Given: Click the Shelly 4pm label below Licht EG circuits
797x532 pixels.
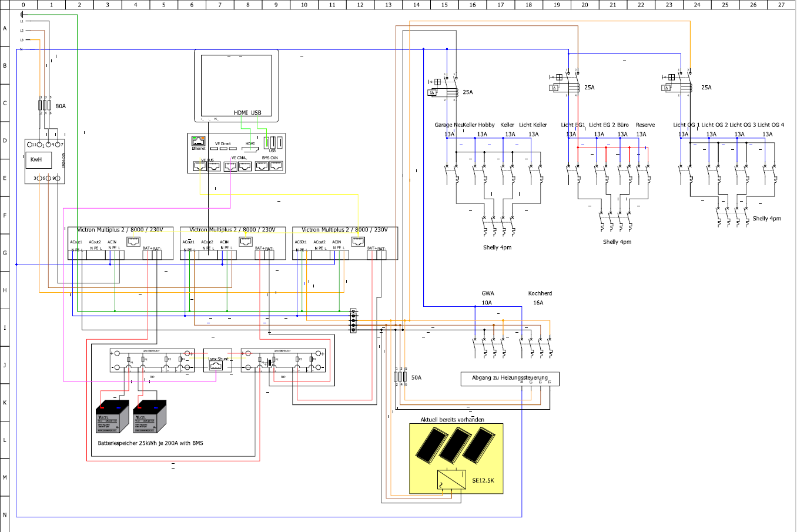Looking at the screenshot, I should 617,242.
